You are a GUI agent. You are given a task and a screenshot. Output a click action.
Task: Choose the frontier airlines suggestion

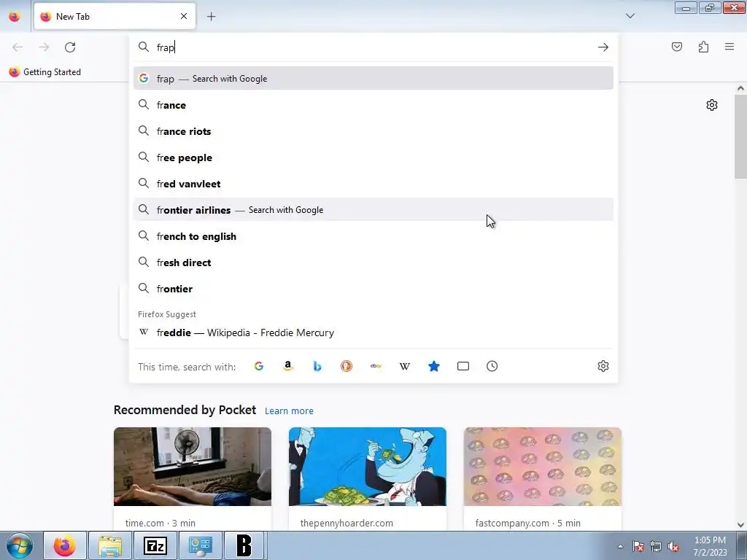coord(373,209)
